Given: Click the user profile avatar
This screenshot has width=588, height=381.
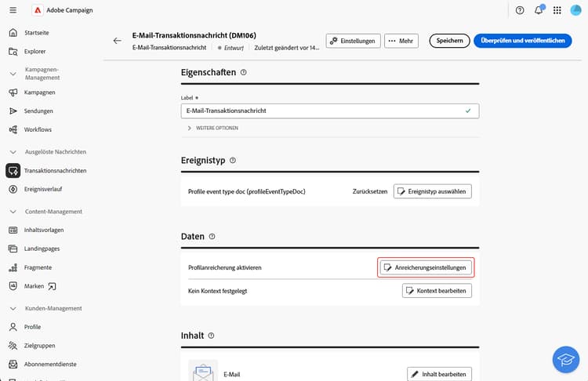Looking at the screenshot, I should [x=576, y=10].
